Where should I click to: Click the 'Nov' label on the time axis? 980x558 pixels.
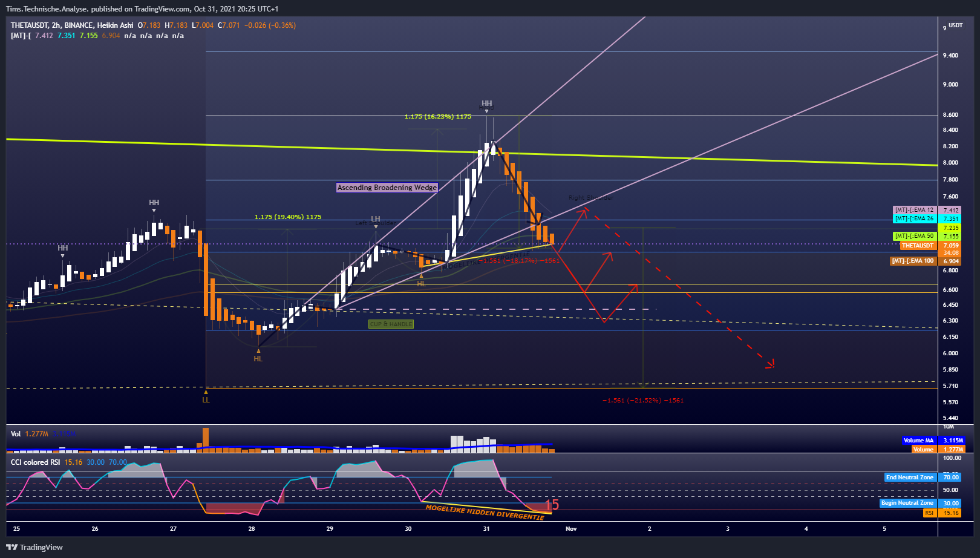571,529
